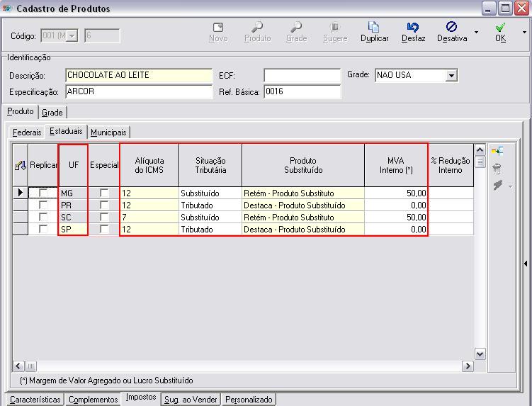Click the insert row icon beside grid
532x406 pixels.
497,151
